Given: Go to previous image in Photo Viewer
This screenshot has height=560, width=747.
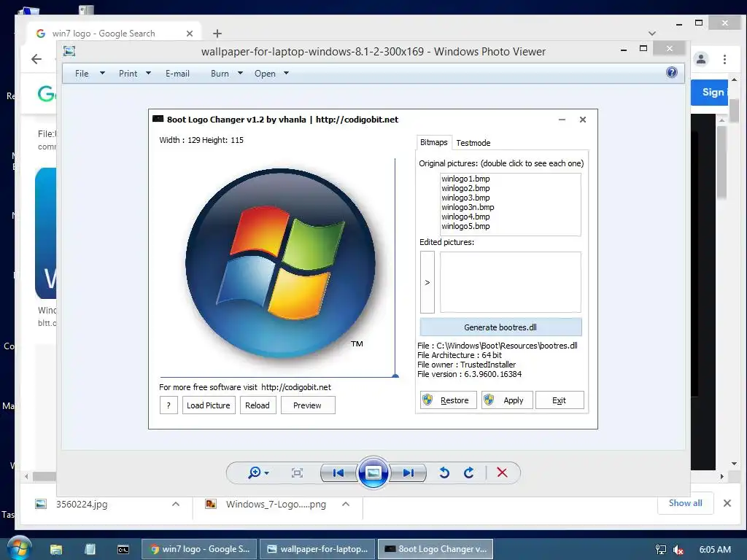Looking at the screenshot, I should (x=338, y=472).
